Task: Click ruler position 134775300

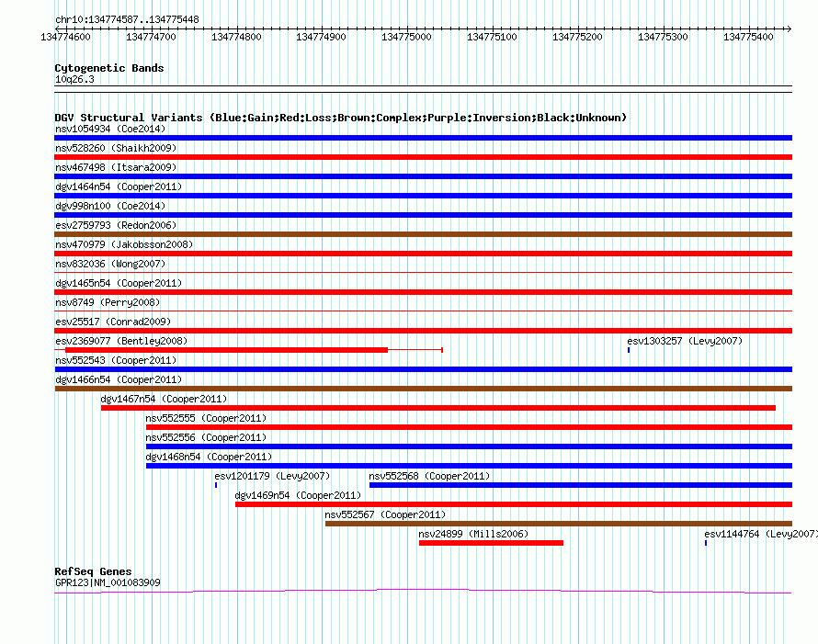Action: 663,37
